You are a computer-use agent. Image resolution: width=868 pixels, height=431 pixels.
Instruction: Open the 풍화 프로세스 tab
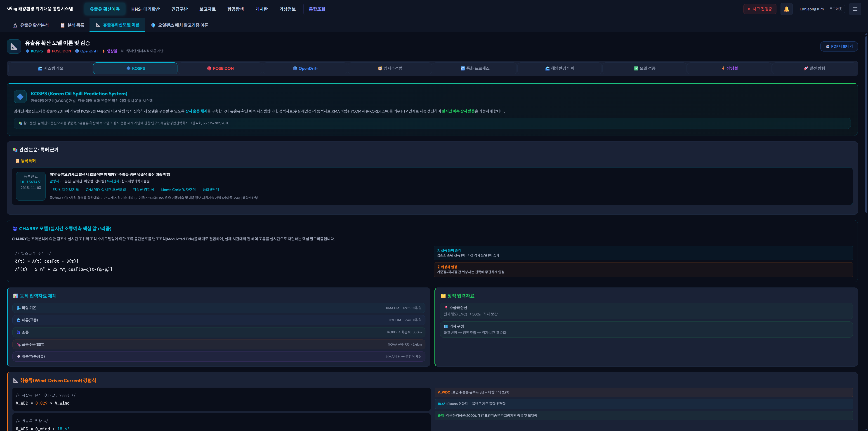[475, 68]
